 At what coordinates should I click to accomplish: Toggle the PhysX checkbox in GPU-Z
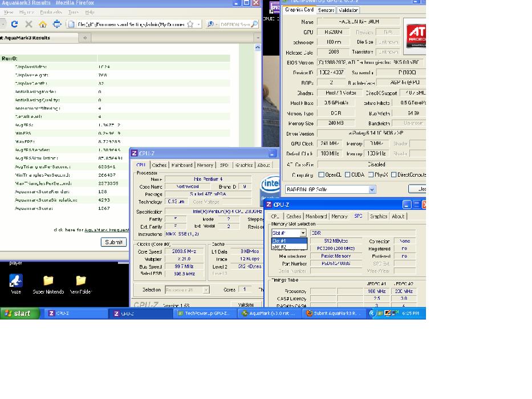point(371,175)
